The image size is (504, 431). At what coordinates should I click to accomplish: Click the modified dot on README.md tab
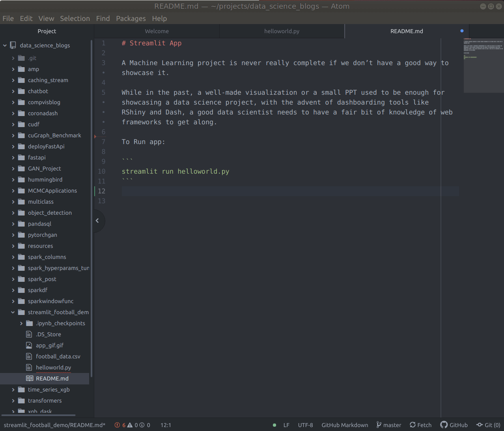[462, 31]
